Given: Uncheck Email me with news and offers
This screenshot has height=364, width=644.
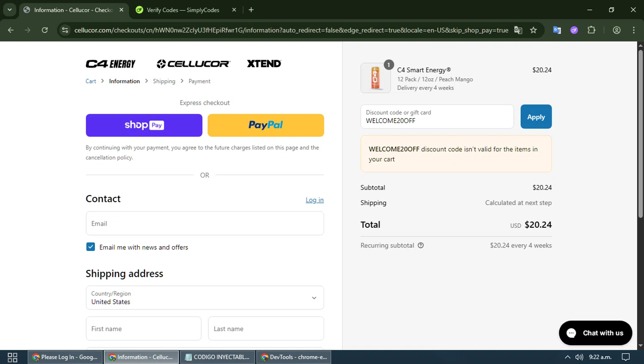Looking at the screenshot, I should pos(91,247).
